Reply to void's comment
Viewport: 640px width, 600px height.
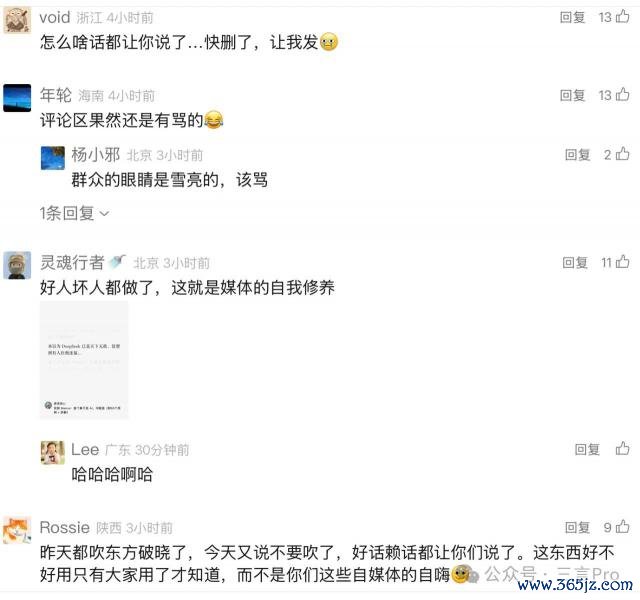pyautogui.click(x=572, y=17)
